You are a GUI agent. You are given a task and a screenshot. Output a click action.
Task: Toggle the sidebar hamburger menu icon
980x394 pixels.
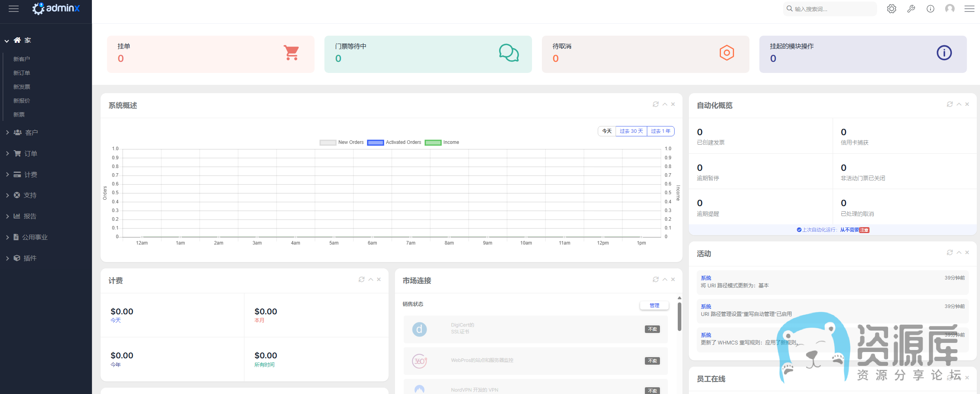[x=13, y=9]
